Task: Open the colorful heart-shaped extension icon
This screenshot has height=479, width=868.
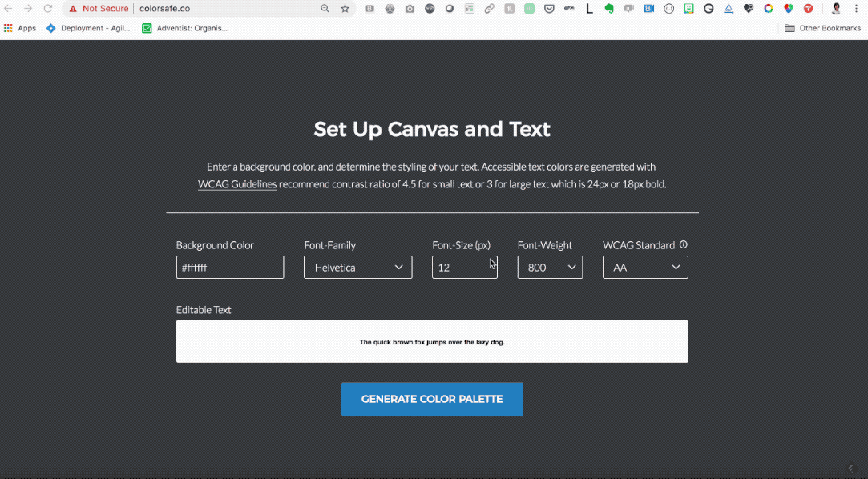Action: coord(789,8)
